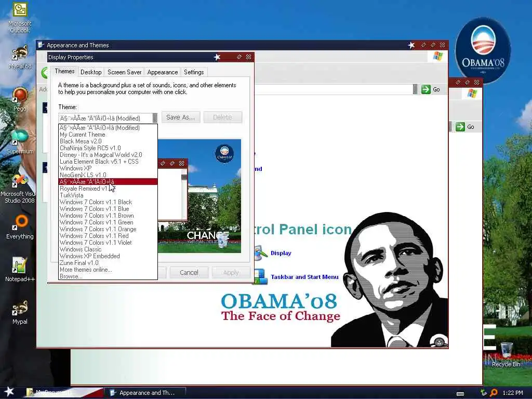Image resolution: width=532 pixels, height=399 pixels.
Task: Choose Windows 7 Colors v1.1 Green
Action: (x=108, y=222)
